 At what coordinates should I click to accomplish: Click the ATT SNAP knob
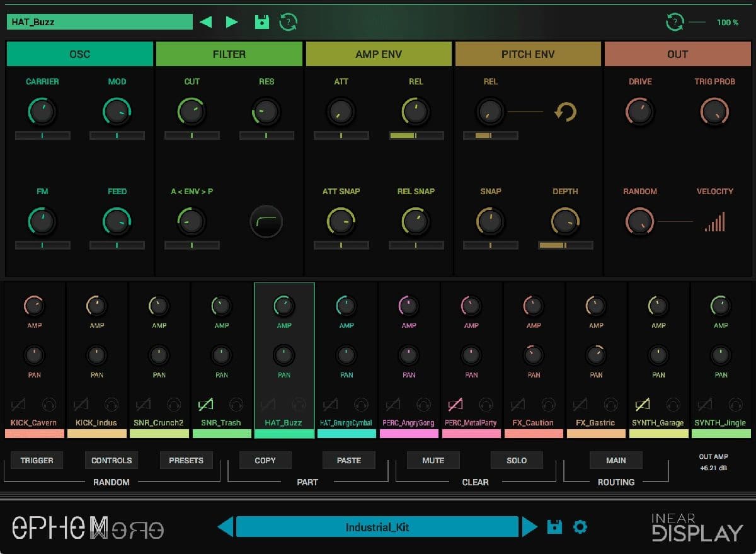coord(341,222)
